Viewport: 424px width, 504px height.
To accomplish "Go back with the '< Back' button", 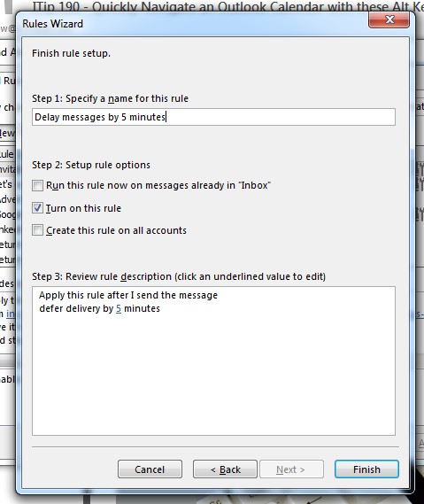I will (x=225, y=469).
